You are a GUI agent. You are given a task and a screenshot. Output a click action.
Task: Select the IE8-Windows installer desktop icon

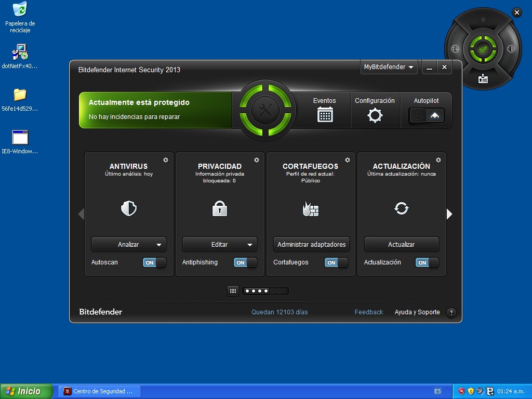coord(20,142)
